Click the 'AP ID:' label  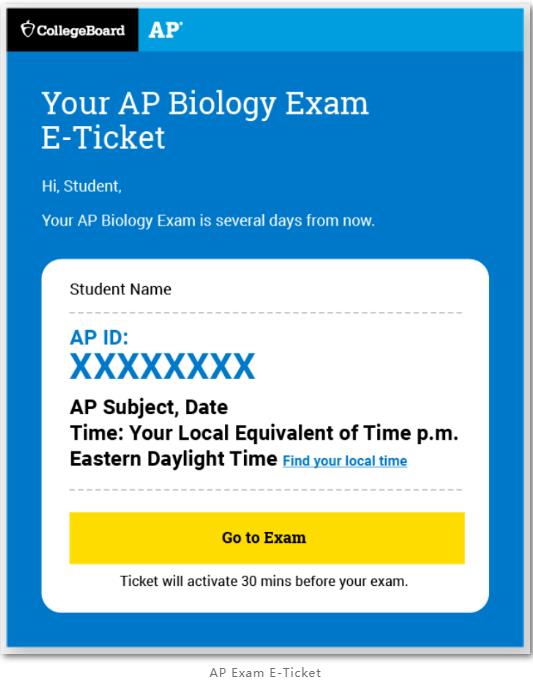(99, 337)
